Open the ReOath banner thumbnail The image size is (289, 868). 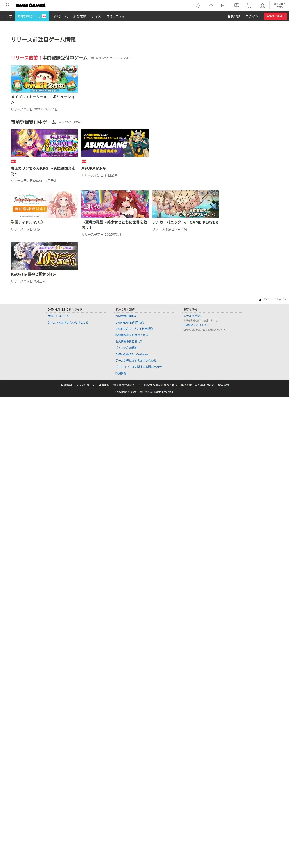[44, 256]
